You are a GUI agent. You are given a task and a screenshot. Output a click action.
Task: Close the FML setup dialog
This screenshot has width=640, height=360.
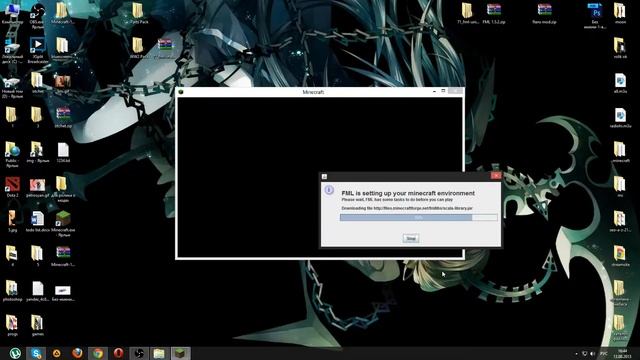pyautogui.click(x=496, y=176)
